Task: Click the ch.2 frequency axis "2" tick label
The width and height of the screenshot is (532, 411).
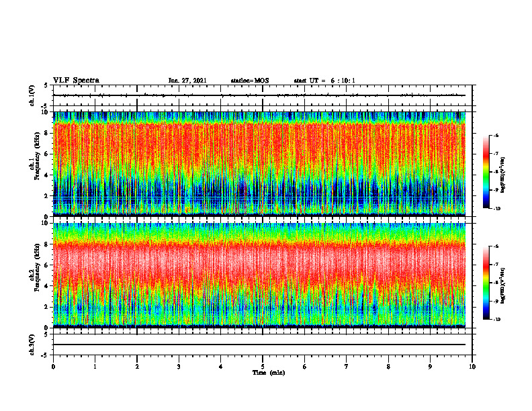Action: pos(47,307)
